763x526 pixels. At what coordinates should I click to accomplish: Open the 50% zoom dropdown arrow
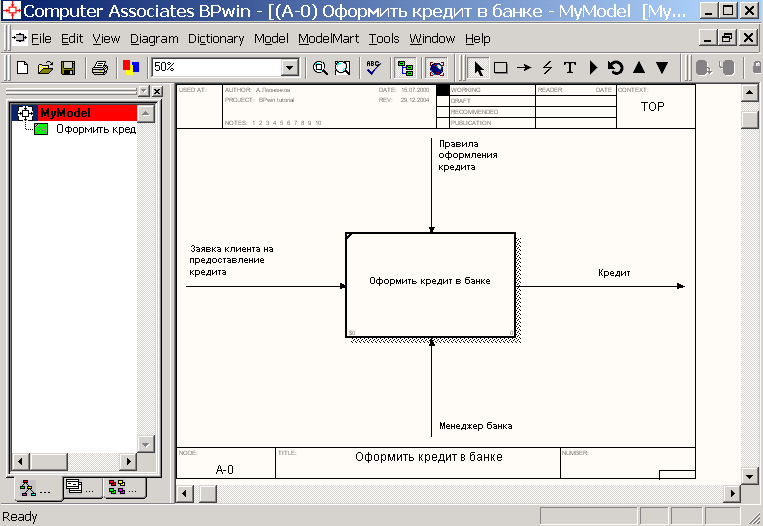tap(290, 68)
